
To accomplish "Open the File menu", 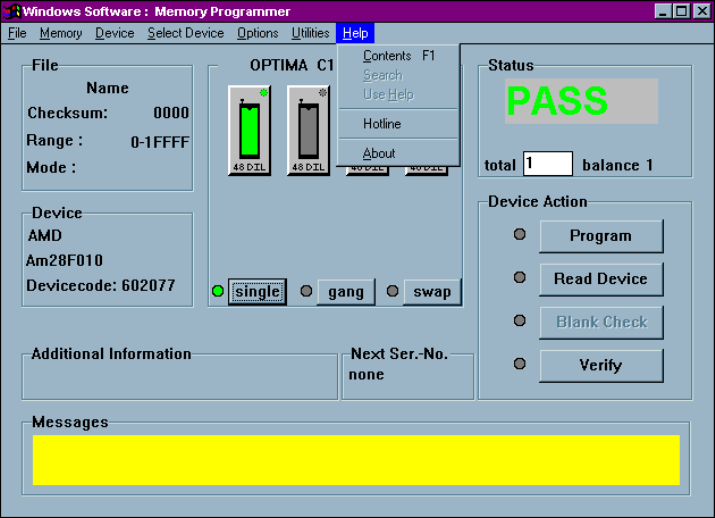I will pos(17,33).
